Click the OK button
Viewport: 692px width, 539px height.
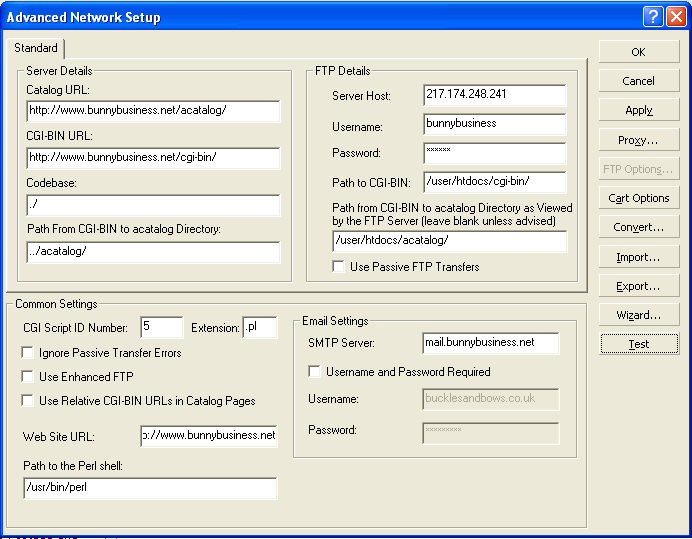tap(639, 52)
